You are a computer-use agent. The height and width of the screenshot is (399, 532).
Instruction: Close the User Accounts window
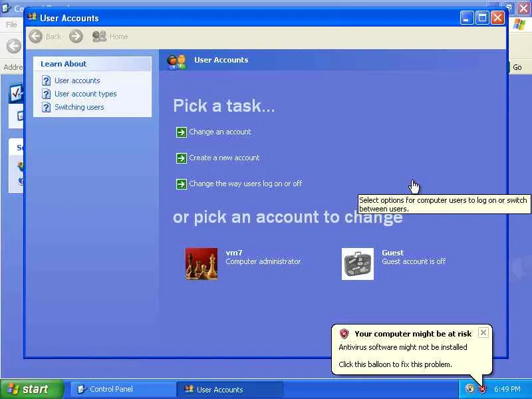point(497,18)
